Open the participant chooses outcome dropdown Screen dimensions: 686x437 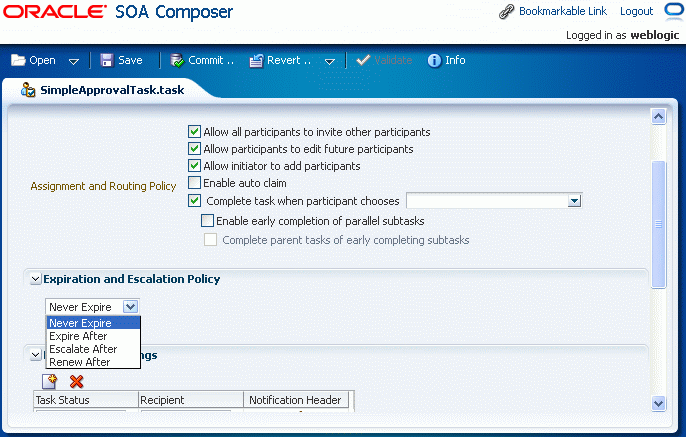574,201
